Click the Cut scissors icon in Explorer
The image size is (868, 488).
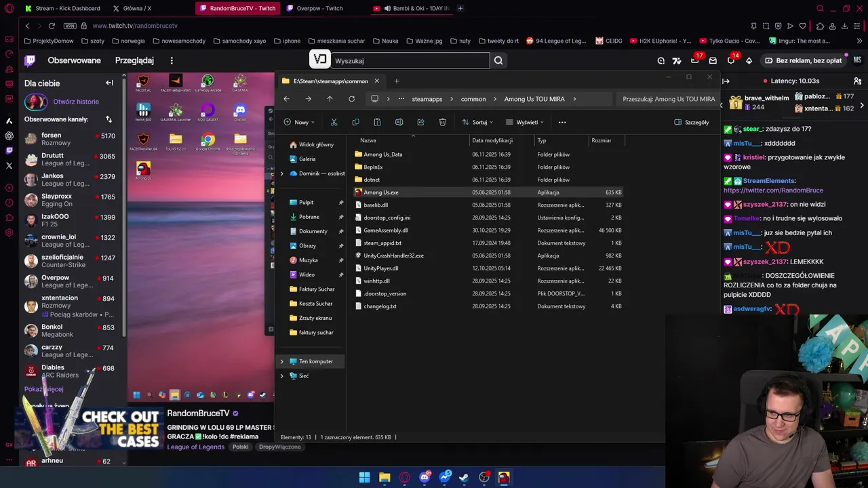(334, 122)
